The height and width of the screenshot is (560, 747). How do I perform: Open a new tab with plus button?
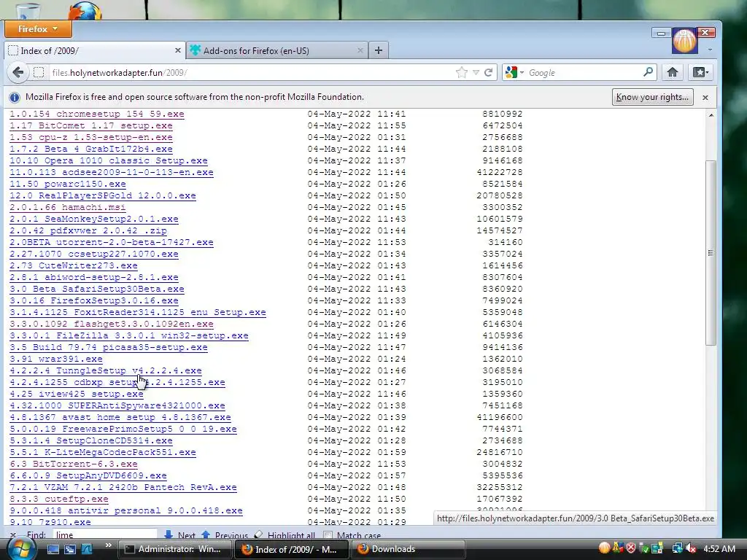[x=379, y=50]
